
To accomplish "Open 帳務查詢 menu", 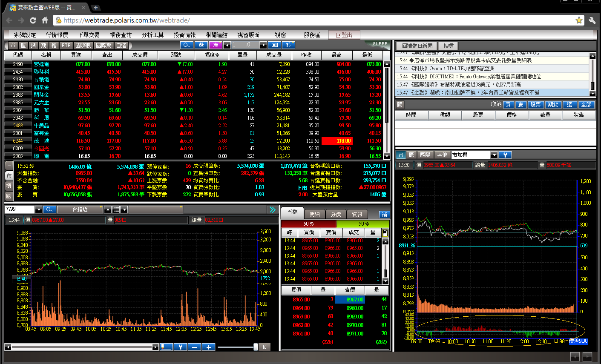I will point(121,35).
